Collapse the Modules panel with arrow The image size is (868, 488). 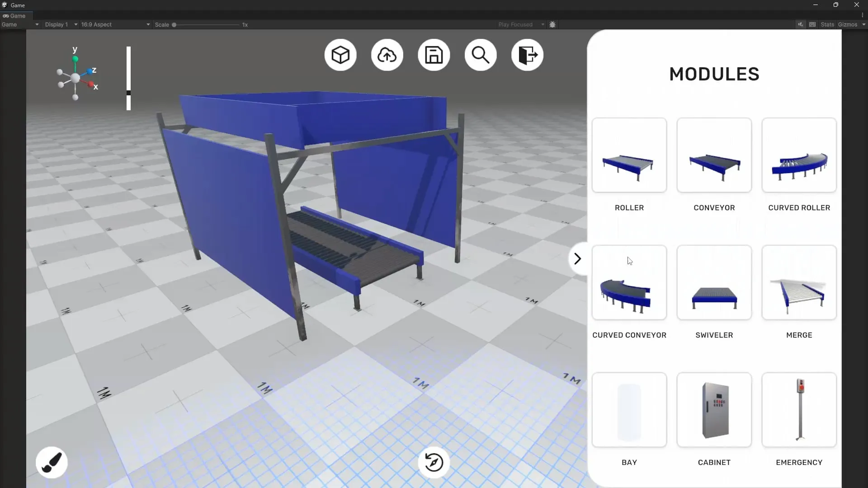click(x=577, y=259)
